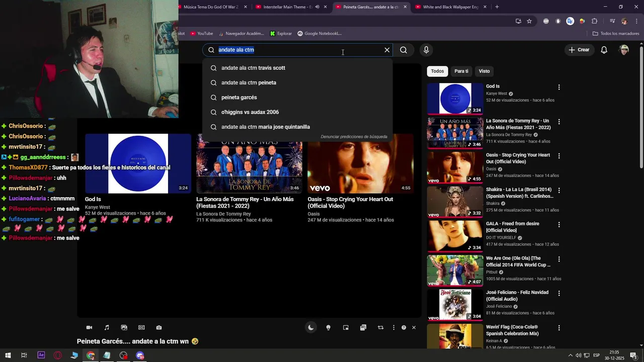Click the Crear button
The image size is (644, 362).
point(579,50)
